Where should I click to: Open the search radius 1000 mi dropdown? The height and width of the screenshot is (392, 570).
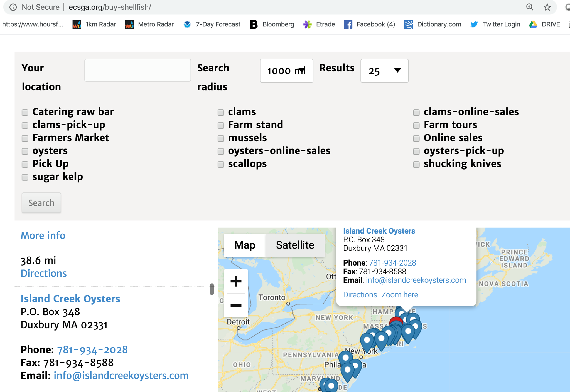pyautogui.click(x=286, y=71)
